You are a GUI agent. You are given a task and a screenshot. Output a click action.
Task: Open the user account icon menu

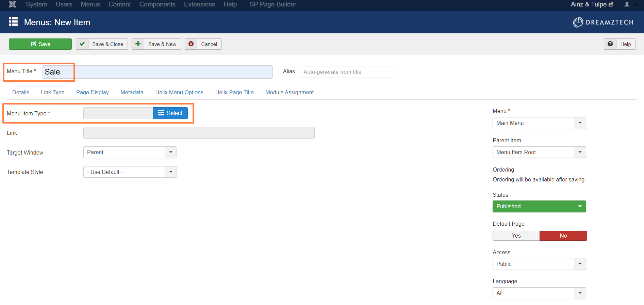(x=630, y=4)
